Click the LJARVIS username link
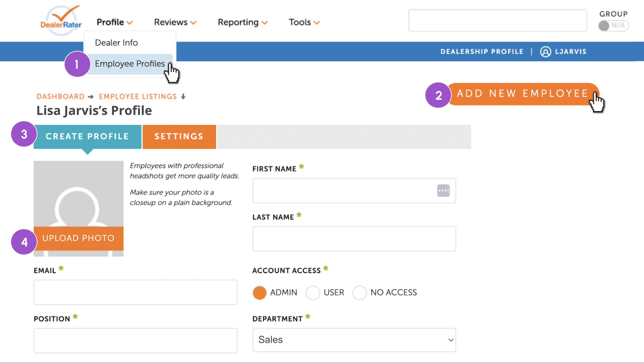 (571, 52)
